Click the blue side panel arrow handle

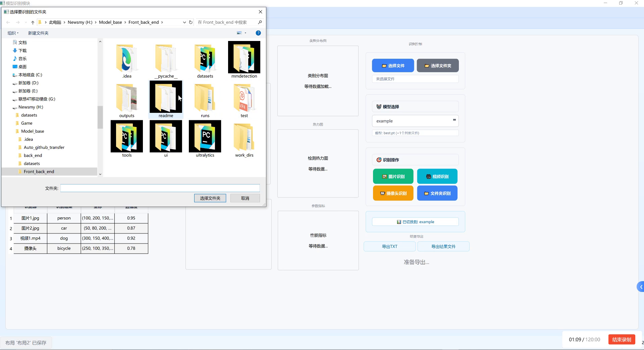(641, 287)
